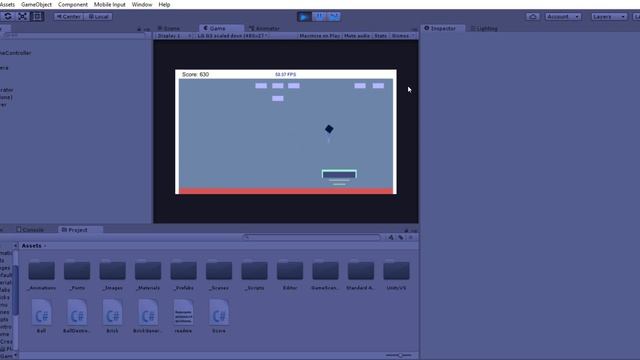
Task: Open the Display 1 dropdown
Action: coord(174,36)
